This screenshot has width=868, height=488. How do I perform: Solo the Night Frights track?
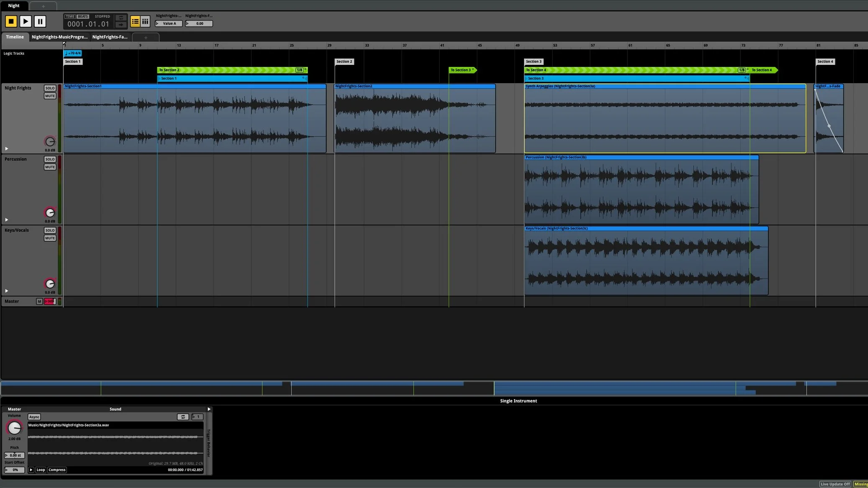50,88
